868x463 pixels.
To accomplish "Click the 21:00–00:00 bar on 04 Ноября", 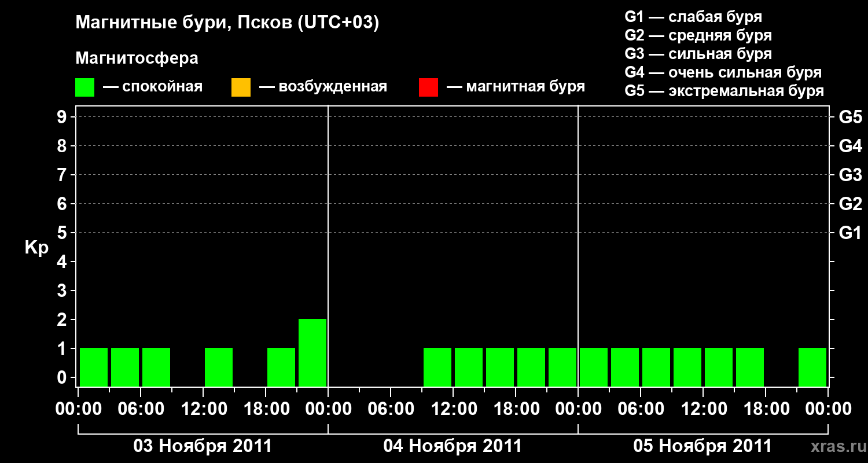I will coord(562,367).
